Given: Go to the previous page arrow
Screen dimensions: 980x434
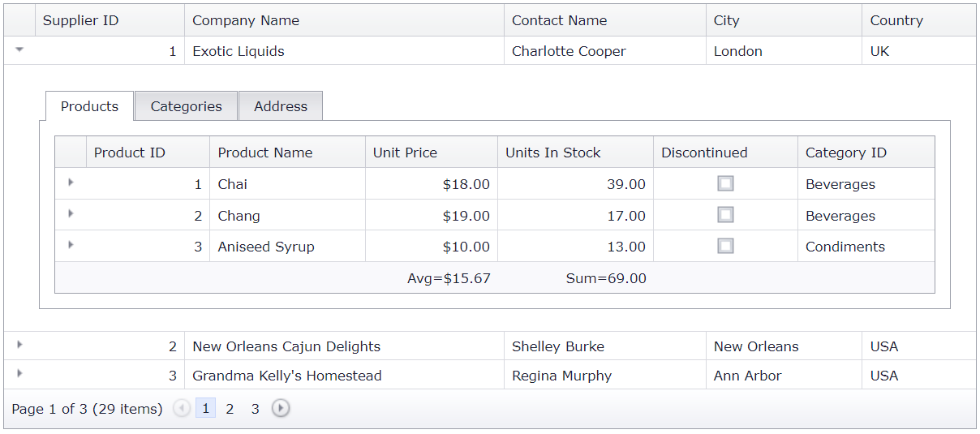Looking at the screenshot, I should [182, 409].
